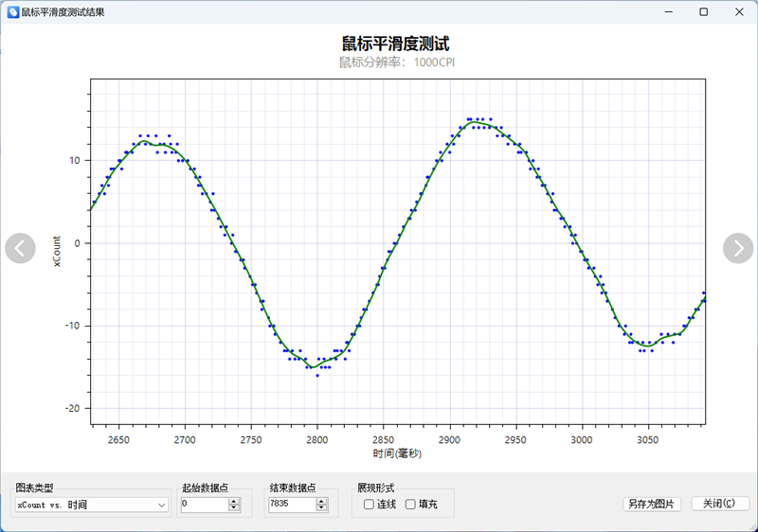This screenshot has width=758, height=532.
Task: Go to next chart with right arrow
Action: (738, 248)
